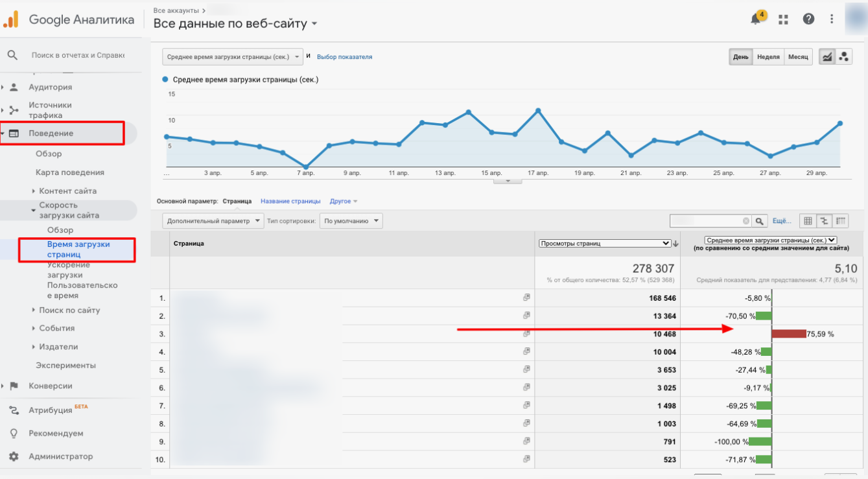Screen dimensions: 868x479
Task: Open external link icon for row 3
Action: pos(527,334)
